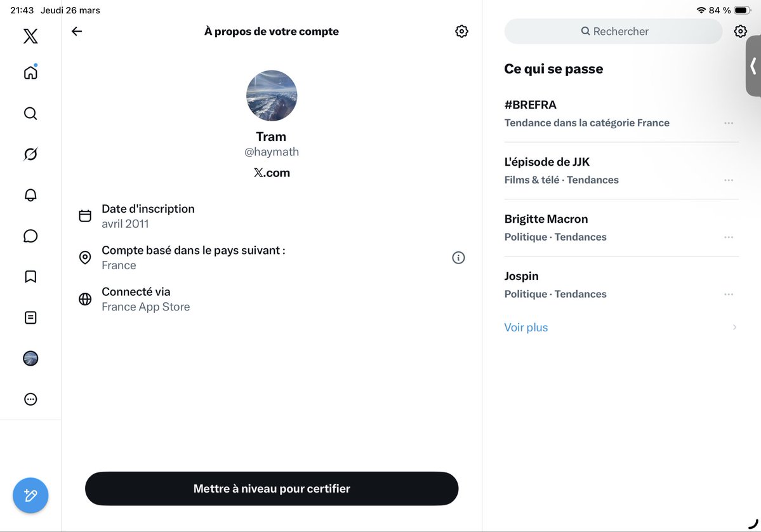The height and width of the screenshot is (532, 761).
Task: Open Messages chat bubble icon
Action: point(30,236)
